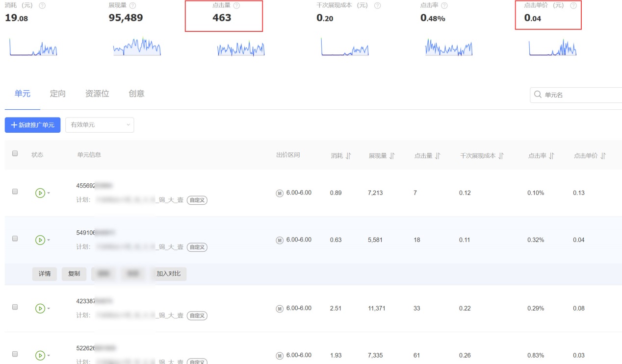This screenshot has height=364, width=622.
Task: Click the 0.10% click rate cell
Action: click(x=536, y=193)
